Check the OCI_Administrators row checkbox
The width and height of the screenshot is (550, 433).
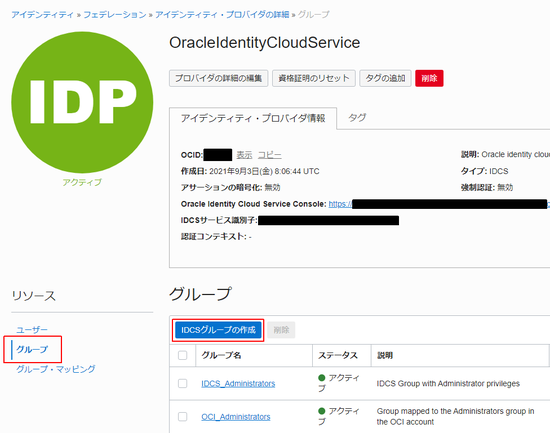click(x=182, y=417)
